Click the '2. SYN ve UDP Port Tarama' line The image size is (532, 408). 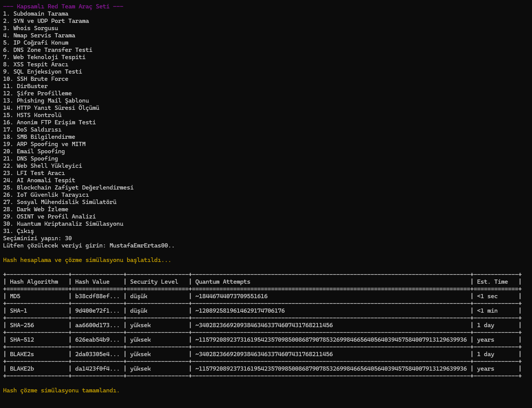[46, 21]
